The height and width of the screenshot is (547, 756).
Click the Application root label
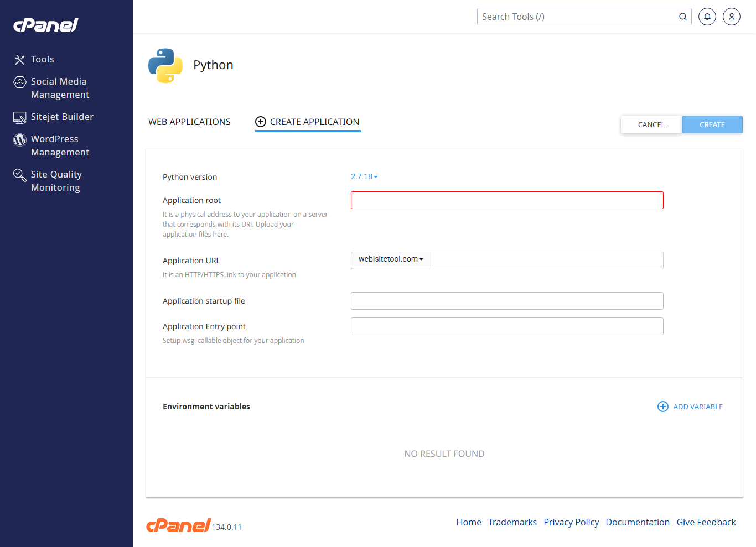pos(191,200)
